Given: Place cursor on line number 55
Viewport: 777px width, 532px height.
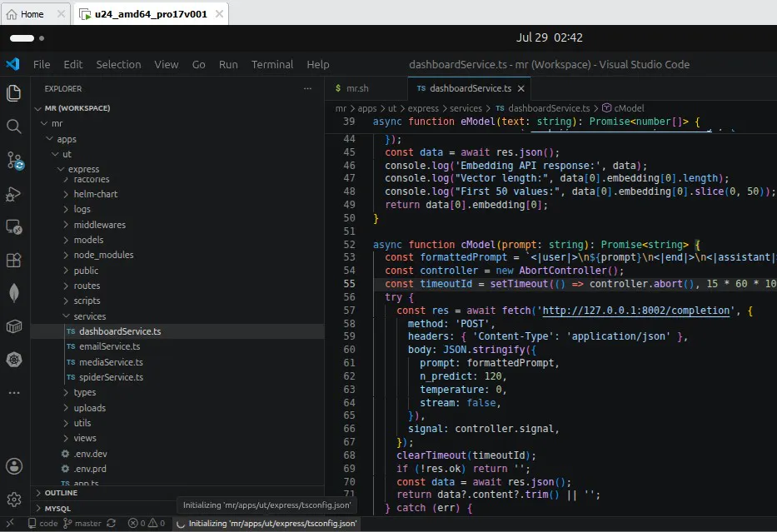Looking at the screenshot, I should tap(349, 284).
